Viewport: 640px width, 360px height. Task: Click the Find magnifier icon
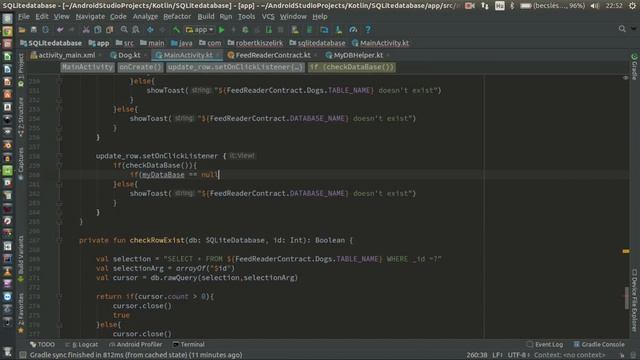click(124, 30)
